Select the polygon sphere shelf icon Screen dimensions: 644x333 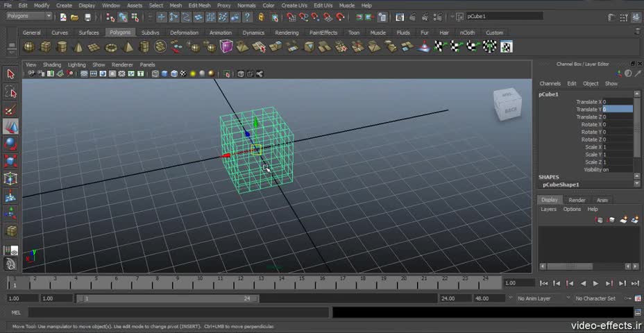click(28, 46)
